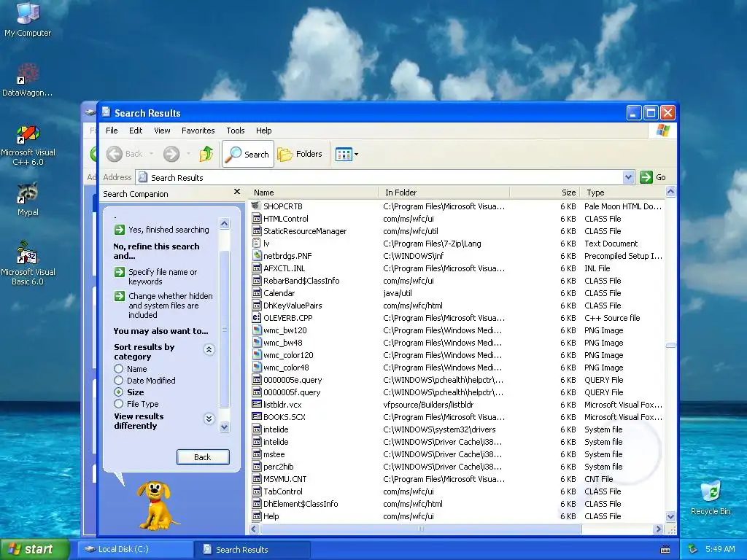Viewport: 747px width, 560px height.
Task: Click the OLEVERB.CPP file icon
Action: point(256,318)
